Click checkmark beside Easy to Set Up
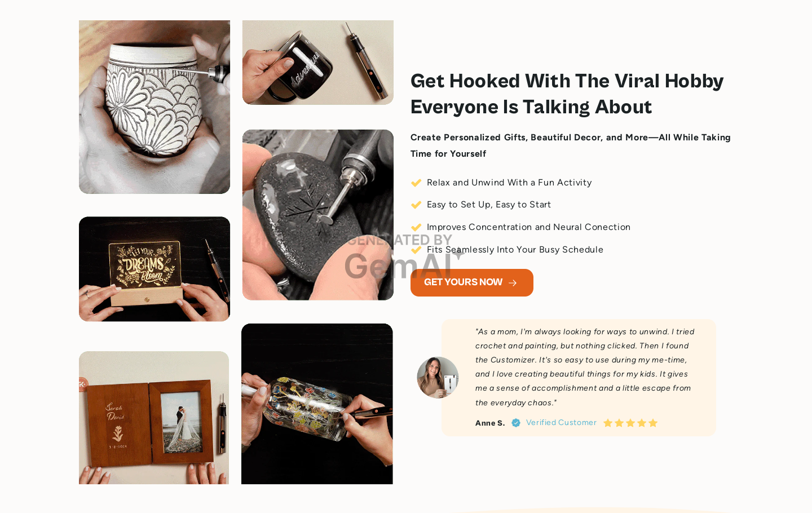812x513 pixels. (x=416, y=205)
